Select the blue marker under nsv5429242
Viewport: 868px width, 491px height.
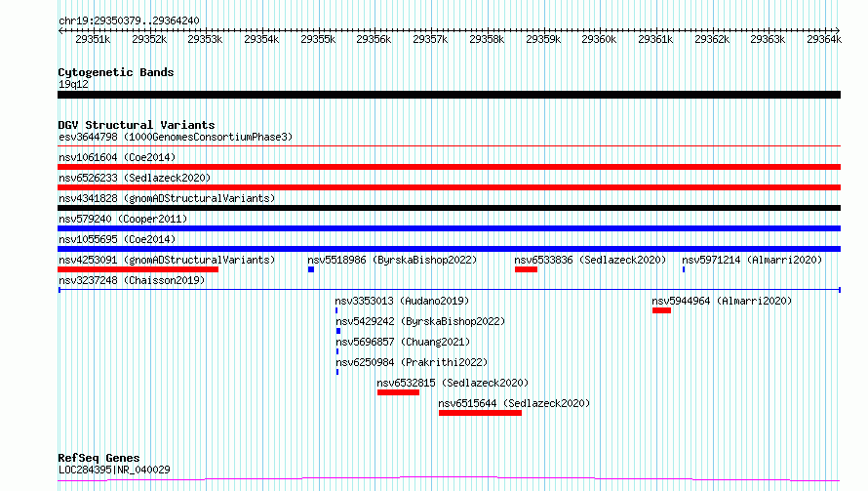(338, 331)
